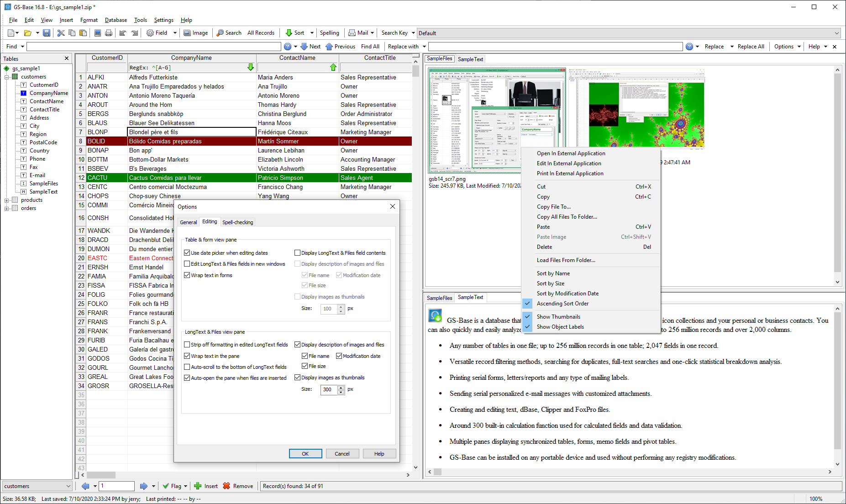Open the Search Key Default combo box
This screenshot has width=846, height=504.
pyautogui.click(x=629, y=33)
